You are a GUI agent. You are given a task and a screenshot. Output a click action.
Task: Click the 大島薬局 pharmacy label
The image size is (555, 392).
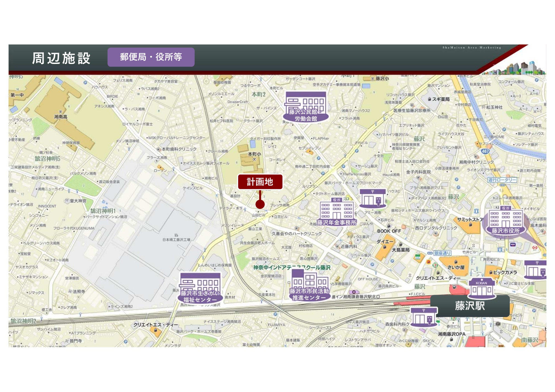point(401,250)
